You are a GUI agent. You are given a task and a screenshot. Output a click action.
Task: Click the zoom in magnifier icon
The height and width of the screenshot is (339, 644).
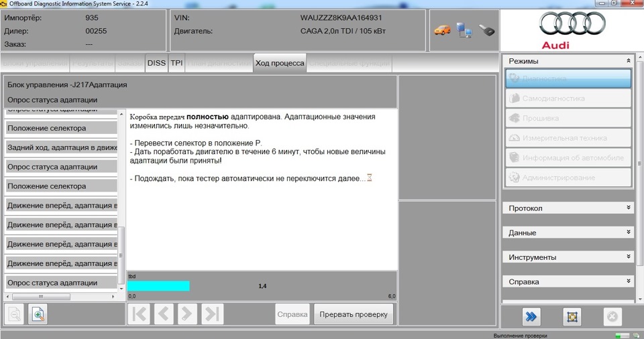[x=38, y=314]
